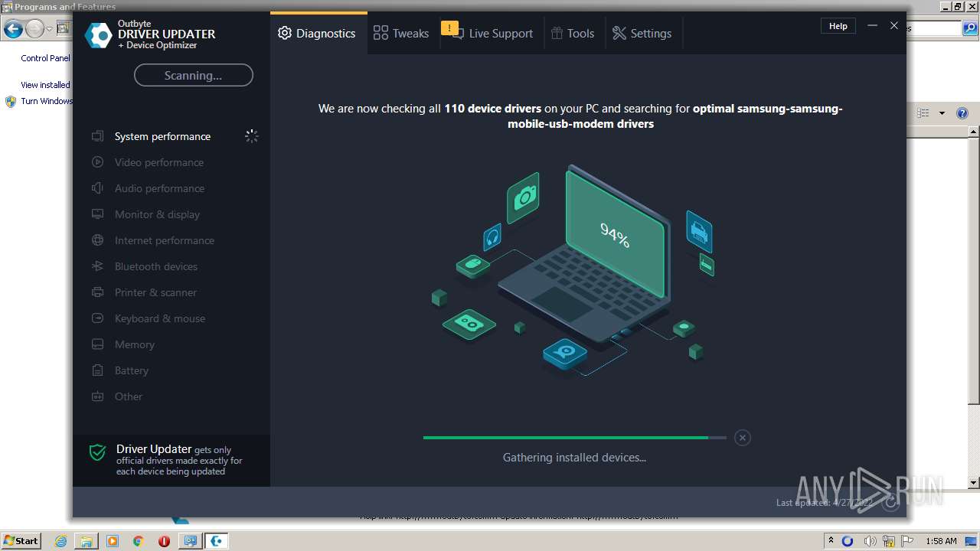Click search magnifier in Programs window
The image size is (980, 551).
pyautogui.click(x=971, y=29)
